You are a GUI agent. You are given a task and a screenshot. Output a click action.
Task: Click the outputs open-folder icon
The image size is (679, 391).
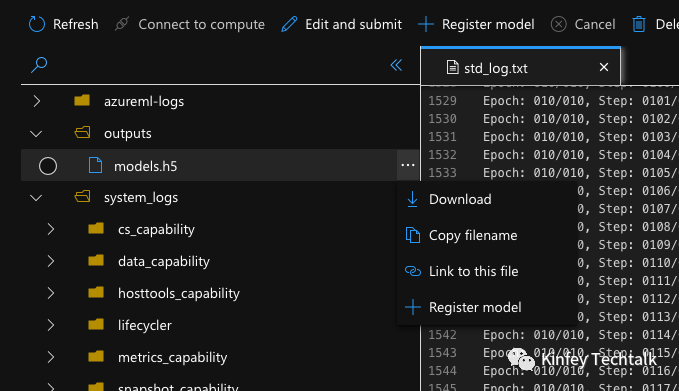tap(82, 132)
